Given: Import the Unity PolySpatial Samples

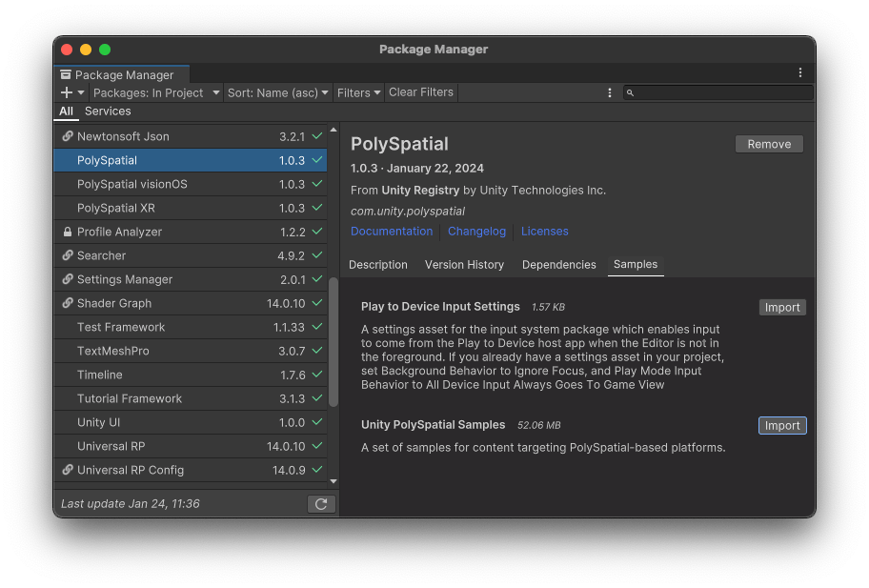Looking at the screenshot, I should point(782,426).
